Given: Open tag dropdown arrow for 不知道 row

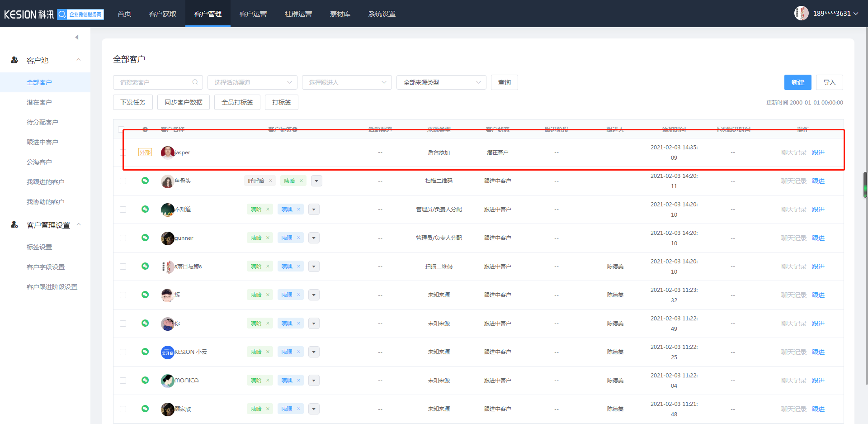Looking at the screenshot, I should (x=314, y=210).
